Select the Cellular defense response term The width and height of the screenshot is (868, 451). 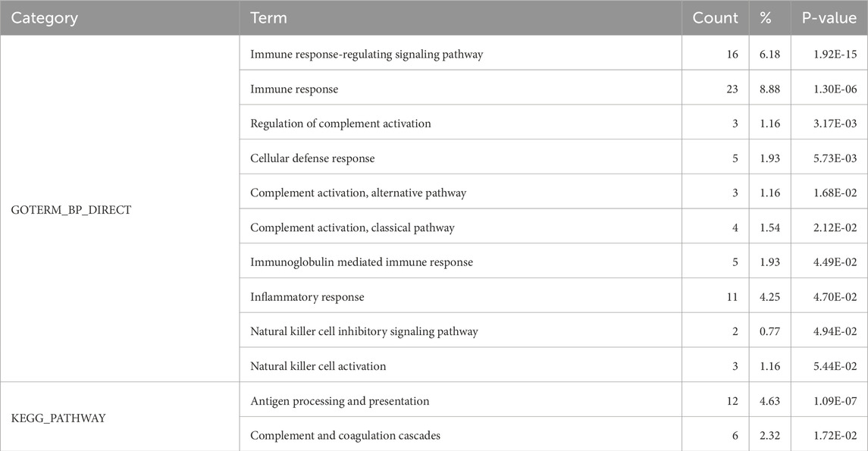coord(312,158)
